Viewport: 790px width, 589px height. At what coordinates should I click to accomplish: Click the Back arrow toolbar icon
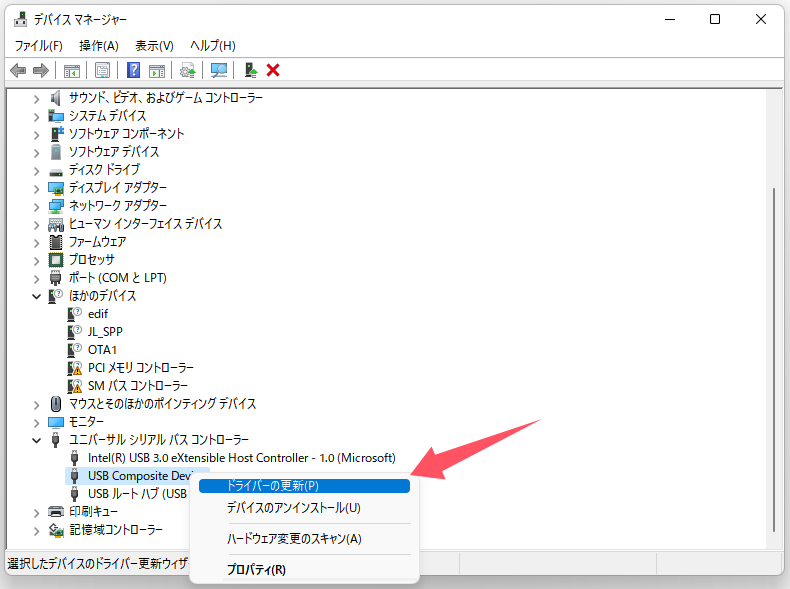(x=18, y=70)
